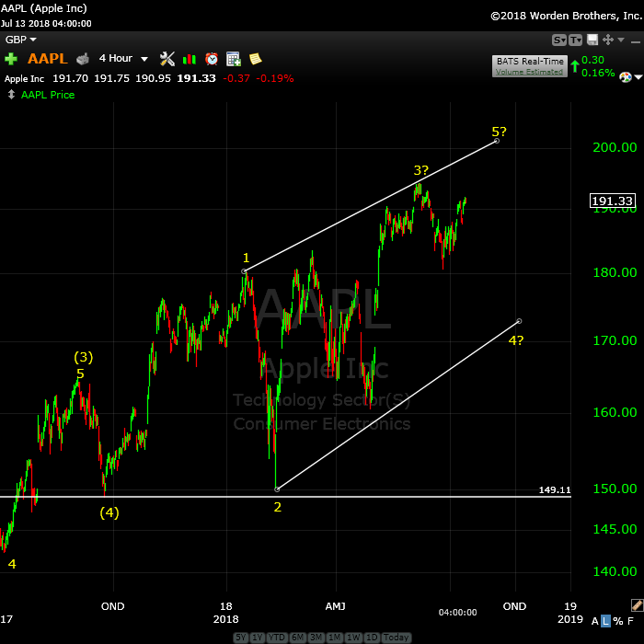644x644 pixels.
Task: Click the wave '2' label below the low
Action: [278, 507]
